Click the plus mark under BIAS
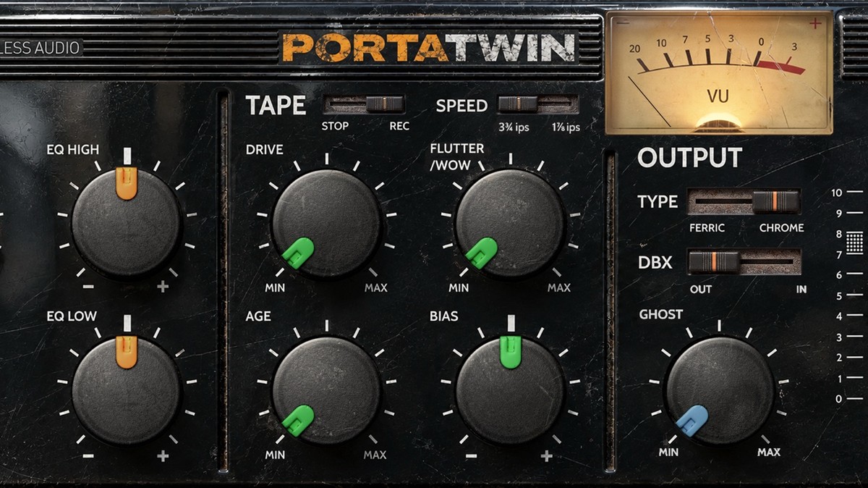Viewport: 868px width, 488px height. (547, 455)
